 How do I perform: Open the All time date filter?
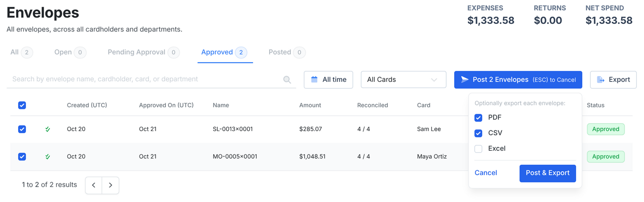[x=328, y=80]
